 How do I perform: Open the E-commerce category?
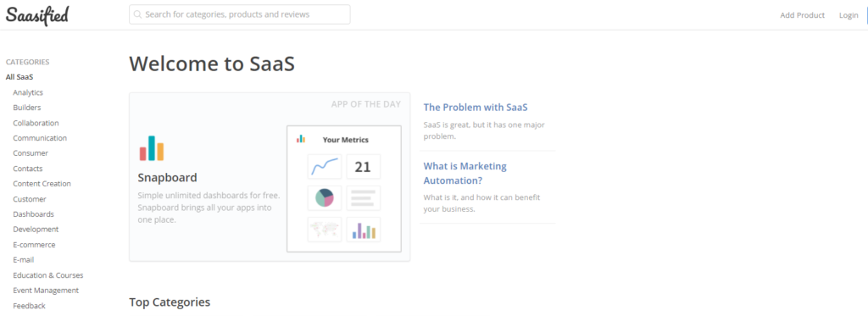(x=34, y=245)
